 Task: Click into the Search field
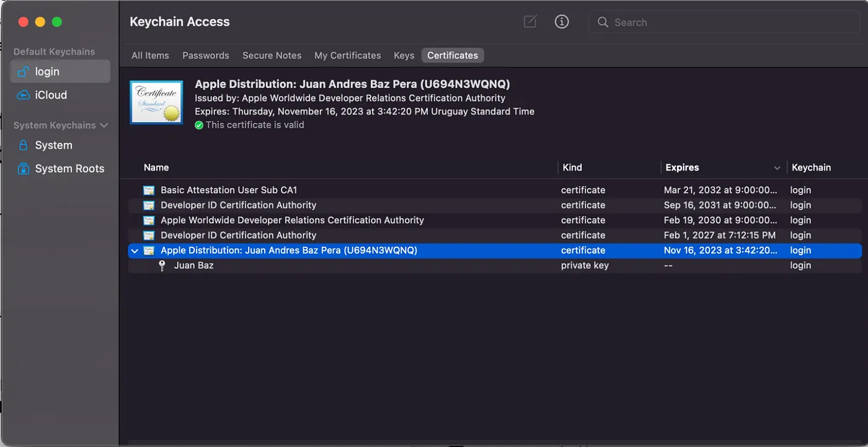(724, 22)
